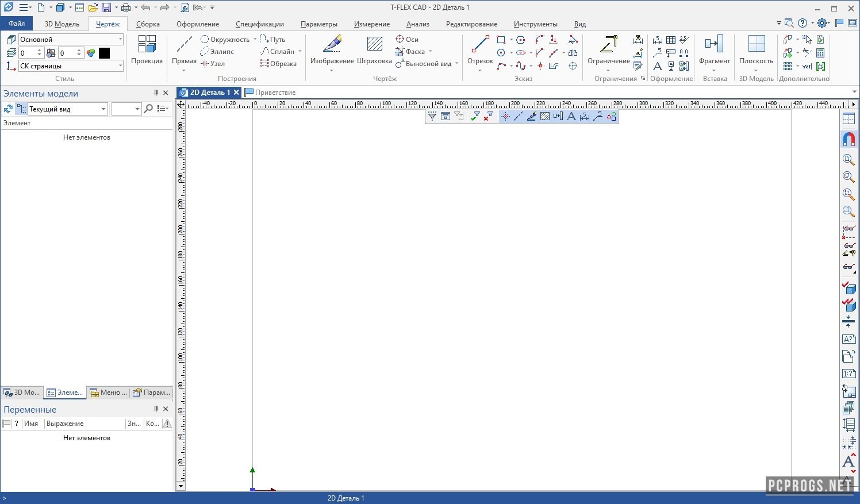Click the Фрагмент insert tool

point(715,49)
